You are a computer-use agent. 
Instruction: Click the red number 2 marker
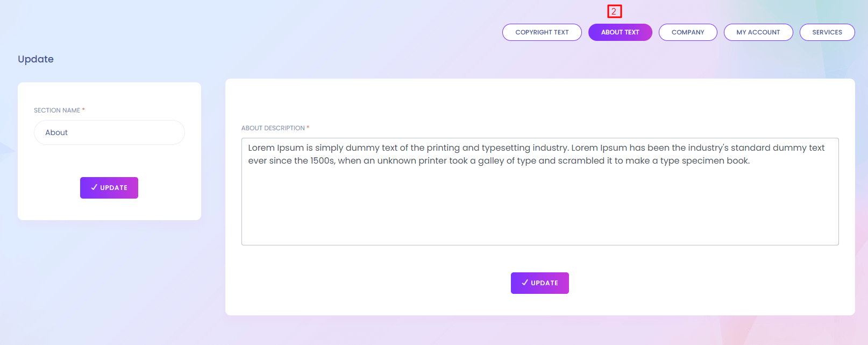[x=614, y=11]
